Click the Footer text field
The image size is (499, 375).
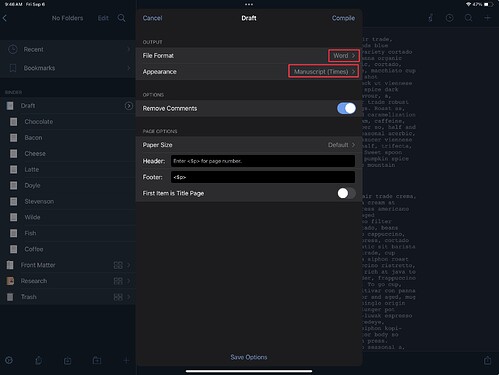pyautogui.click(x=263, y=177)
